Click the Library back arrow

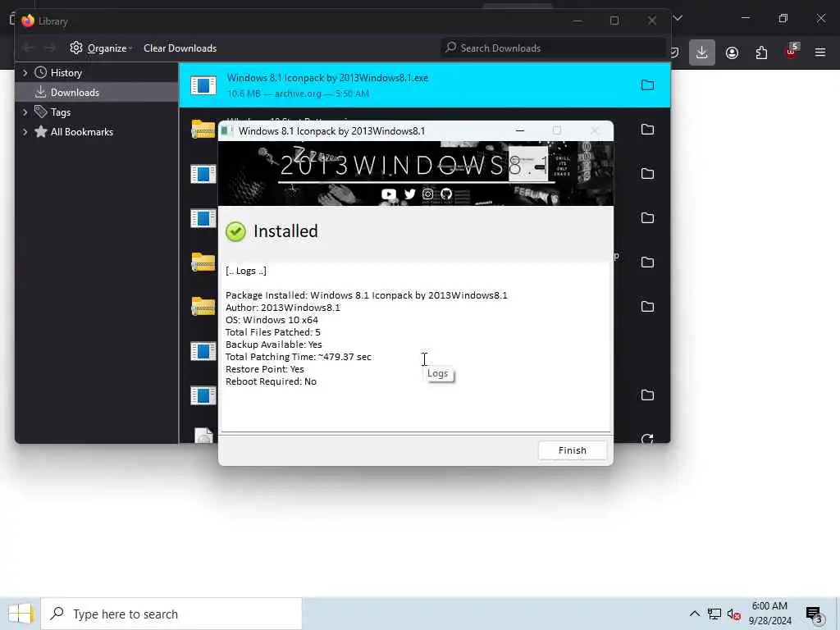pyautogui.click(x=29, y=48)
